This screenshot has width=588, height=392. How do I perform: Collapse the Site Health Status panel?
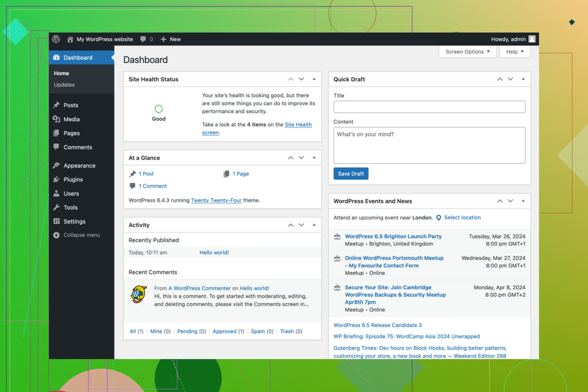[x=314, y=79]
